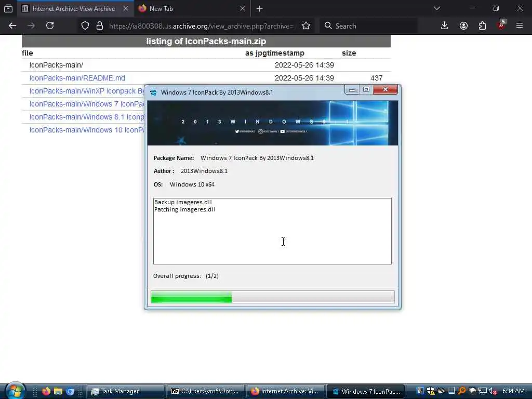The width and height of the screenshot is (532, 399).
Task: Click the Author 2013Windows8.1 text
Action: (190, 171)
